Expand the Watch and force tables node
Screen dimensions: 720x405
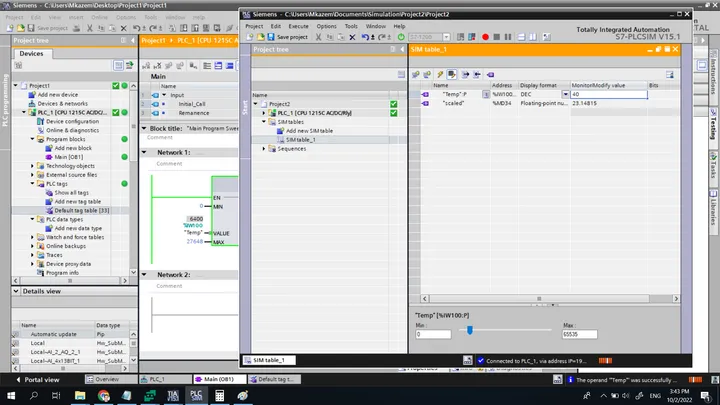pyautogui.click(x=33, y=237)
